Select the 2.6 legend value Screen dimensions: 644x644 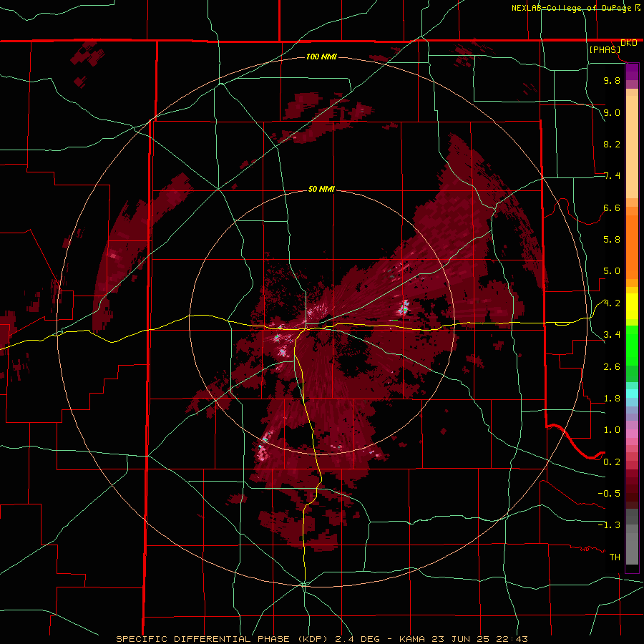[612, 367]
